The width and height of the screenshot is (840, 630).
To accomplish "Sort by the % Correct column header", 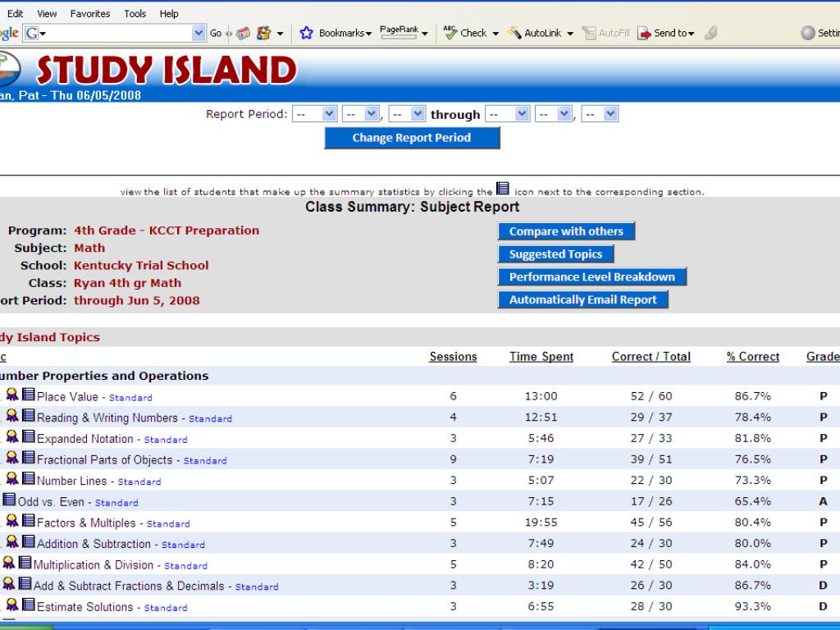I will (x=753, y=357).
